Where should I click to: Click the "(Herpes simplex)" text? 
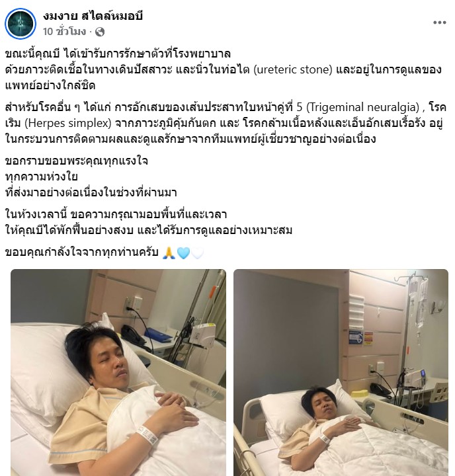click(68, 123)
